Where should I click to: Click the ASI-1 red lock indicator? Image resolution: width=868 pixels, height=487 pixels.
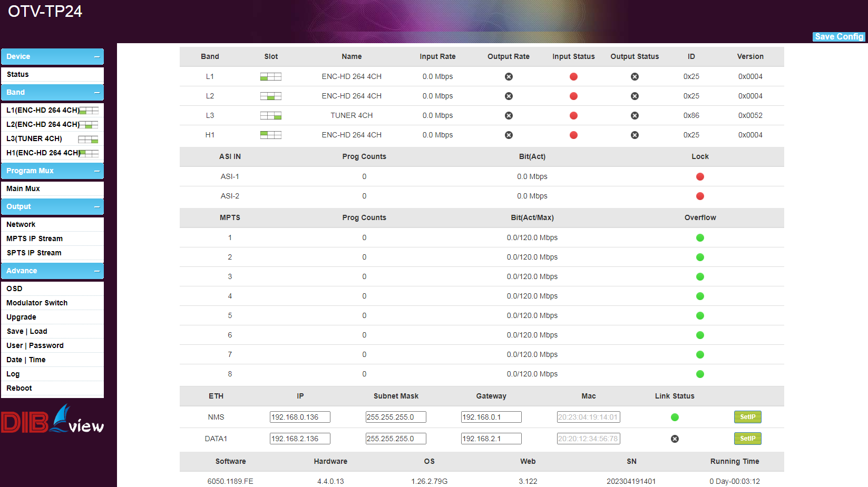click(700, 177)
